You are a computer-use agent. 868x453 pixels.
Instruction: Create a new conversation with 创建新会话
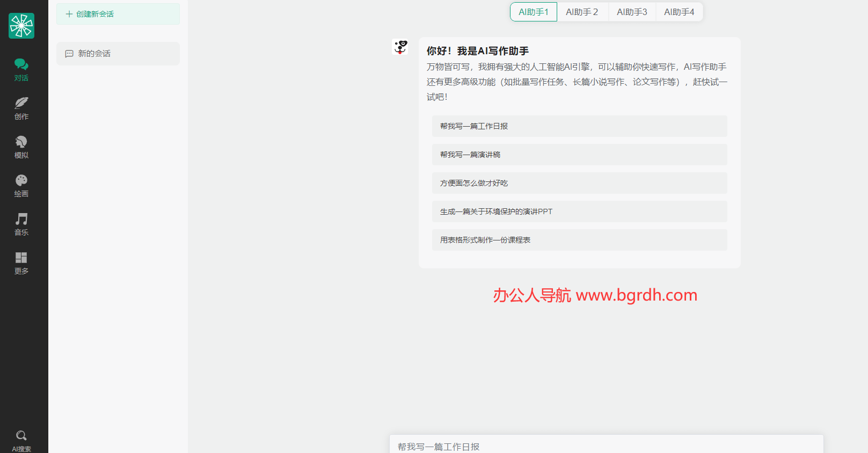coord(118,14)
